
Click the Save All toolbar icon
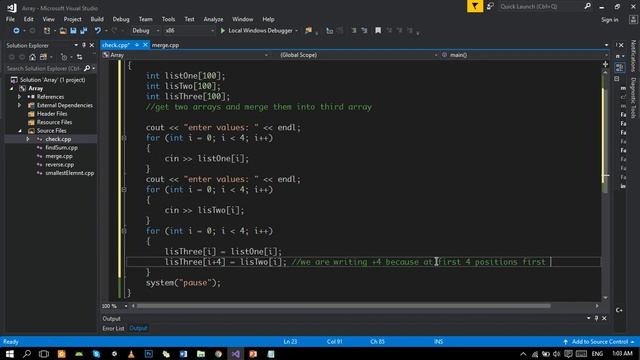(84, 31)
